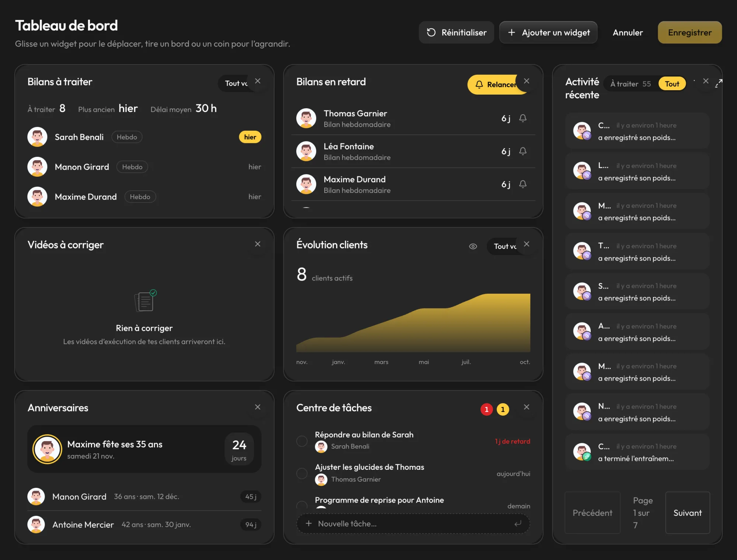The width and height of the screenshot is (737, 560).
Task: Click the red overdue tasks badge
Action: pyautogui.click(x=487, y=409)
